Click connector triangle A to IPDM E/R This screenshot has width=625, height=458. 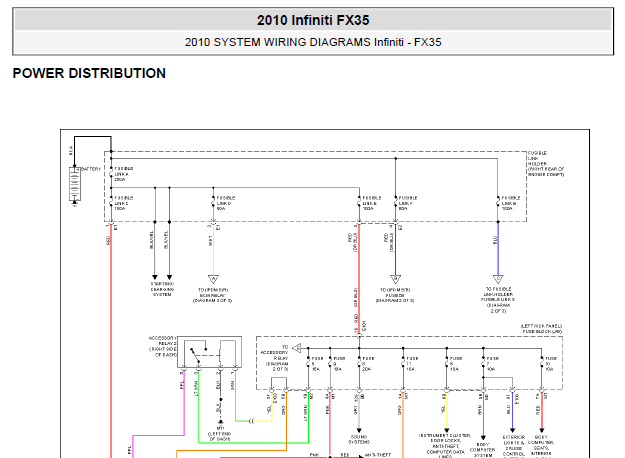[x=213, y=279]
